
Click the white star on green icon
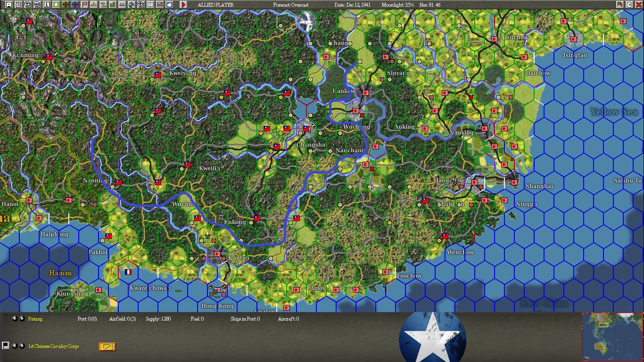pyautogui.click(x=56, y=5)
